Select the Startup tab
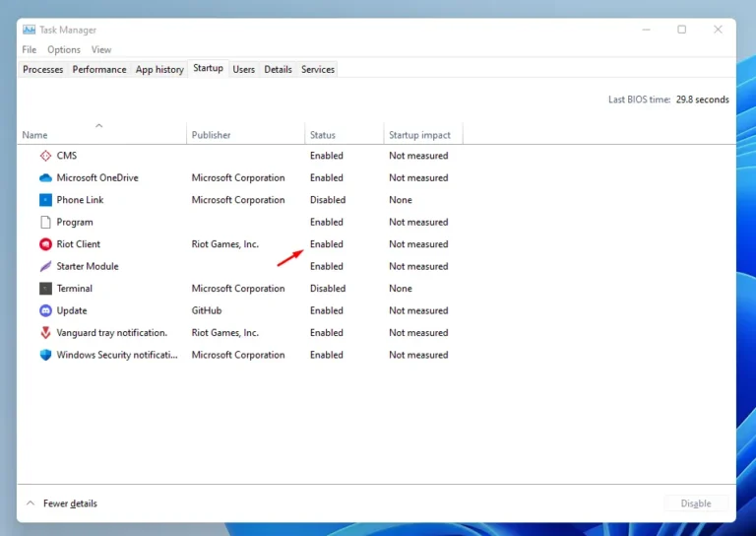 tap(209, 68)
